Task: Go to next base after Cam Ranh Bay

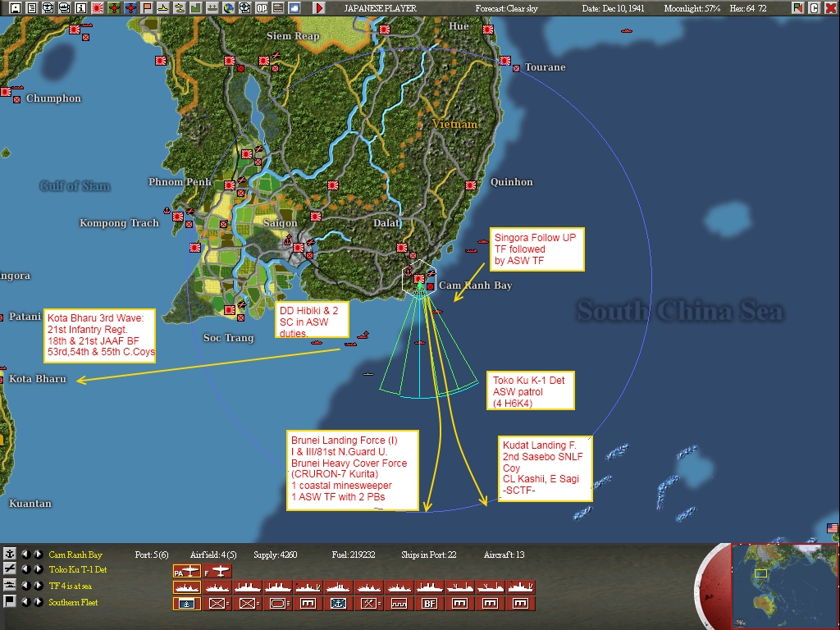Action: [39, 554]
